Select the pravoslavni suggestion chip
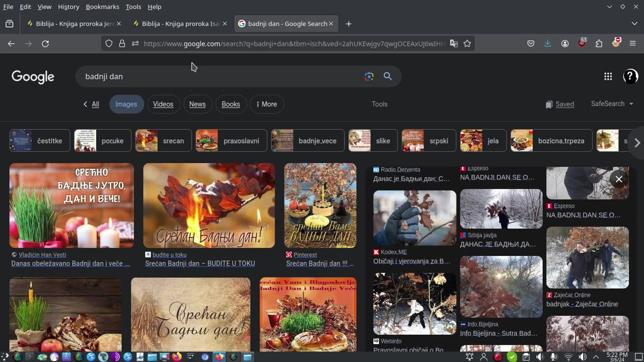 [231, 141]
